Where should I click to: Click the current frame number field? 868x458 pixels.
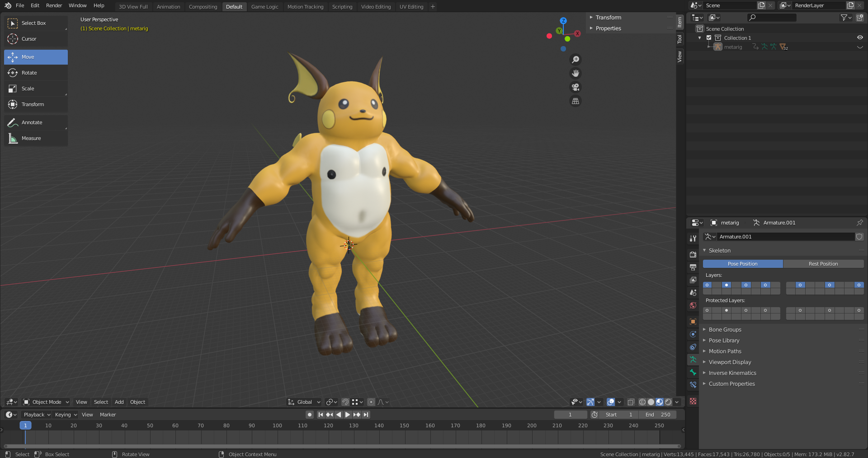pos(570,415)
